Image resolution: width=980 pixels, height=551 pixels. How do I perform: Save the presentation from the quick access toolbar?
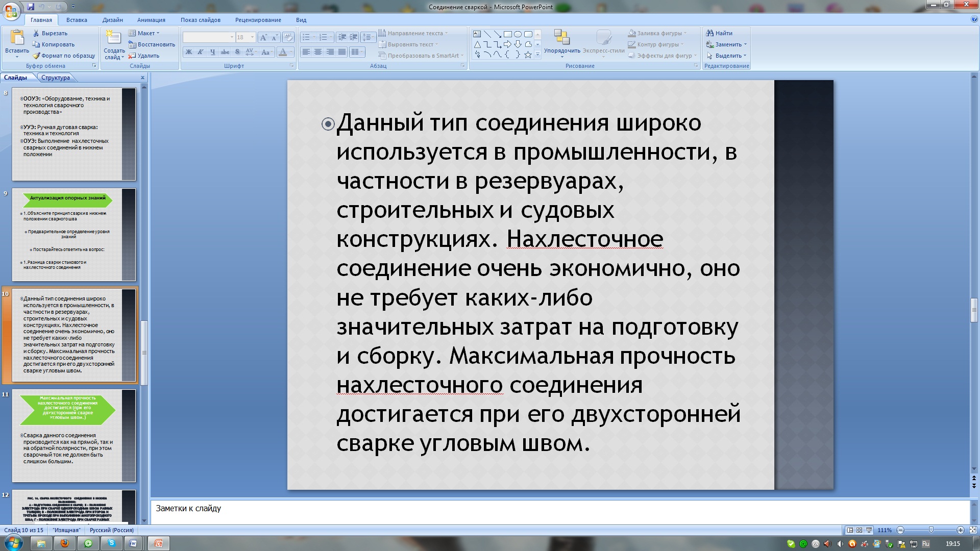31,7
